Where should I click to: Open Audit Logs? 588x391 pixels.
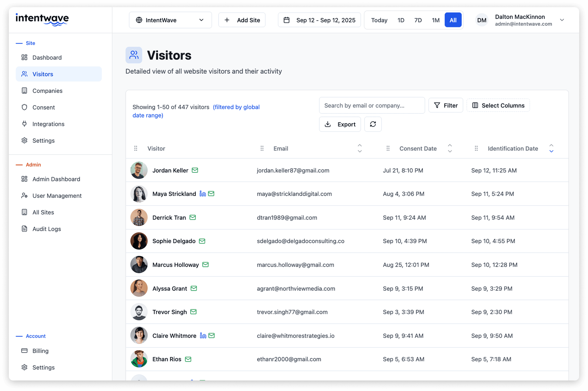point(59,229)
